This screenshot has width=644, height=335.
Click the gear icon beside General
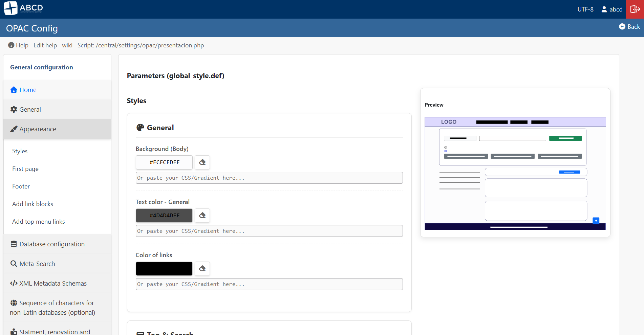(14, 109)
